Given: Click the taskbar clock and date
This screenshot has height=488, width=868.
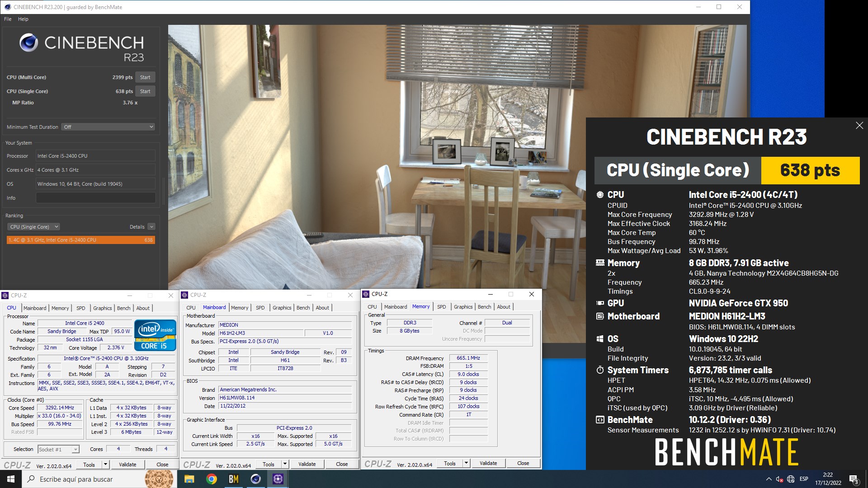Looking at the screenshot, I should click(x=828, y=479).
